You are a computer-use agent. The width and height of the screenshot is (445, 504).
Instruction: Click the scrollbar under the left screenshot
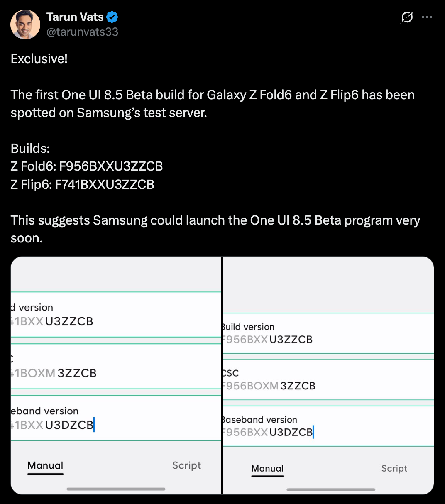coord(116,489)
